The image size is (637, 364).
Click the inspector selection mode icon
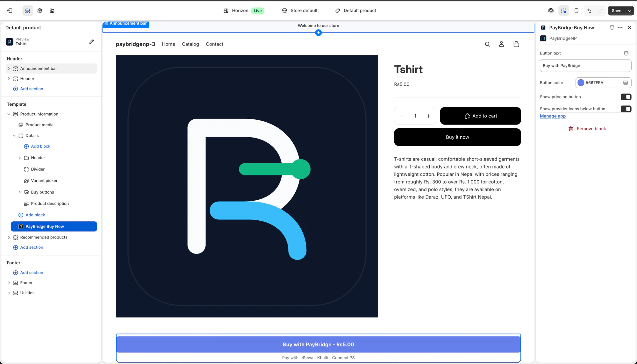[564, 11]
